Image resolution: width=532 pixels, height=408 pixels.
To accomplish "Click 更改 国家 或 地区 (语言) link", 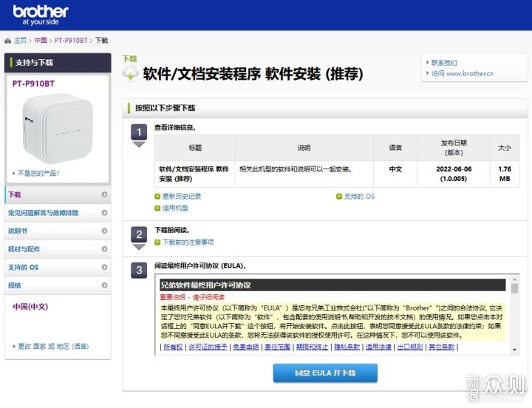I will (x=53, y=346).
